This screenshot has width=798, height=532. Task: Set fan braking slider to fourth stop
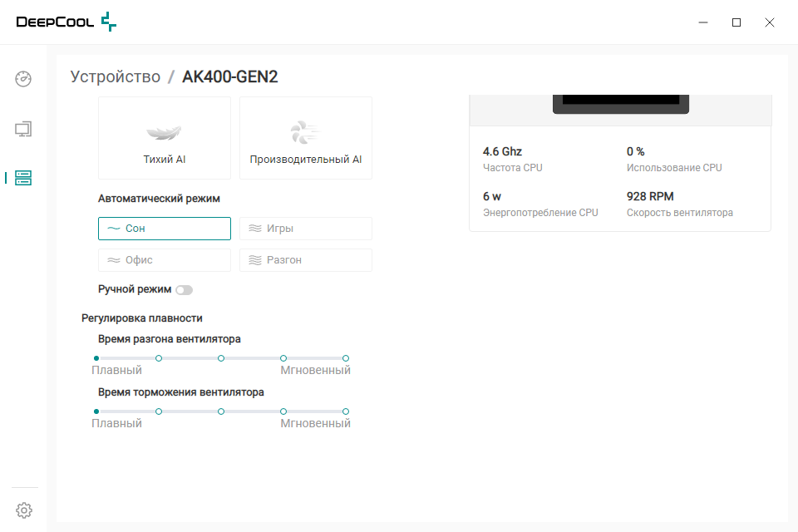pos(283,411)
